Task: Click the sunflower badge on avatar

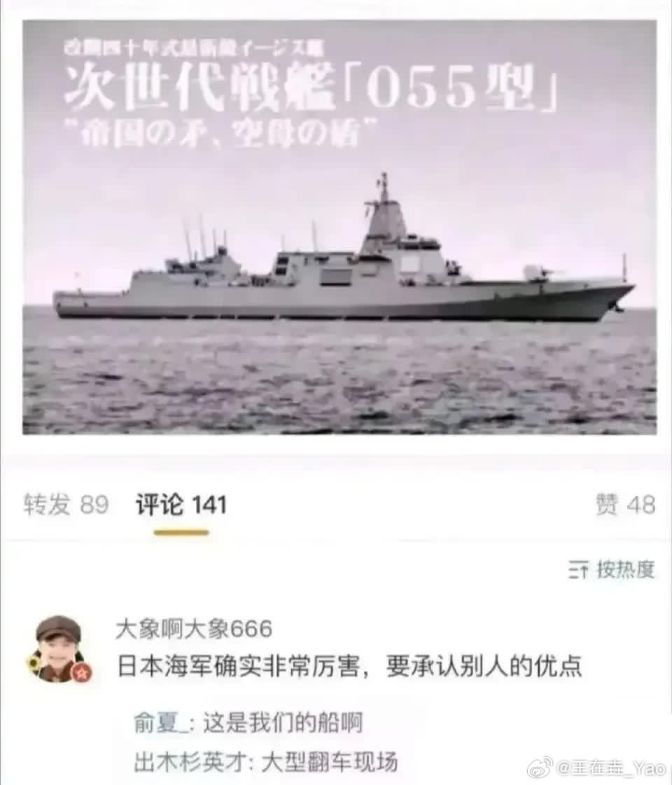Action: coord(34,665)
